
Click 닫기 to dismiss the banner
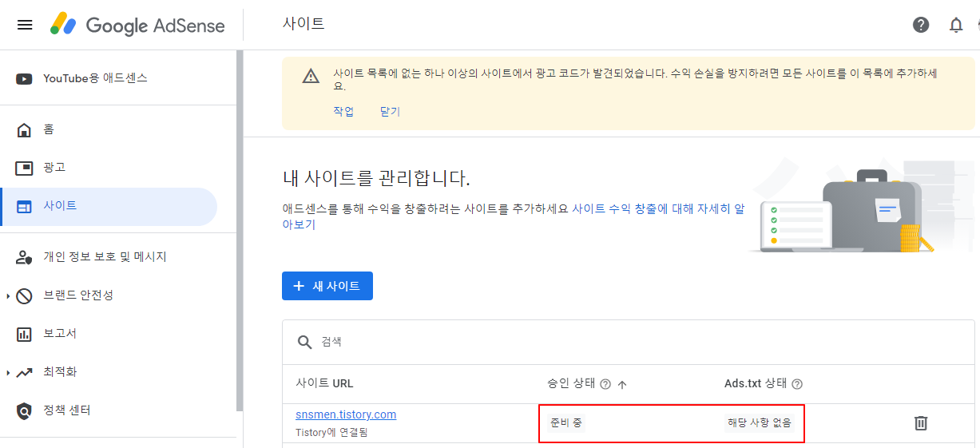click(390, 111)
